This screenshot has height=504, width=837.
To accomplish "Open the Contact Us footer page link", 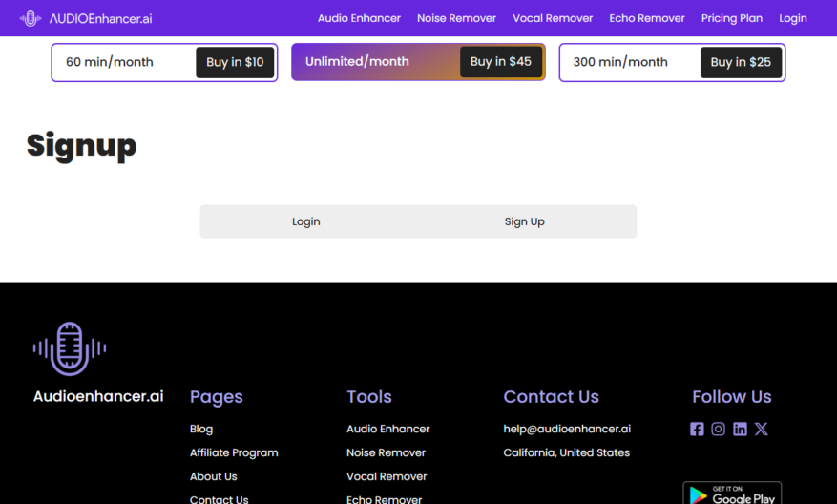I will (x=219, y=499).
